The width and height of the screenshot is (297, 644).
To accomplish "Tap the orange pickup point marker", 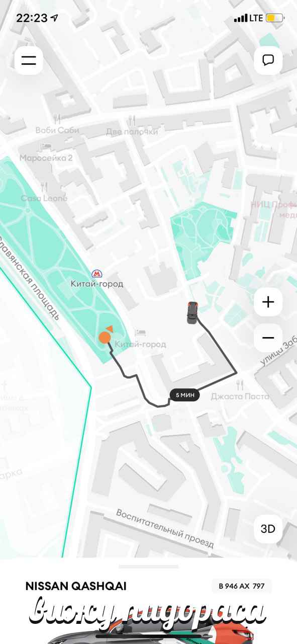I will pyautogui.click(x=105, y=337).
